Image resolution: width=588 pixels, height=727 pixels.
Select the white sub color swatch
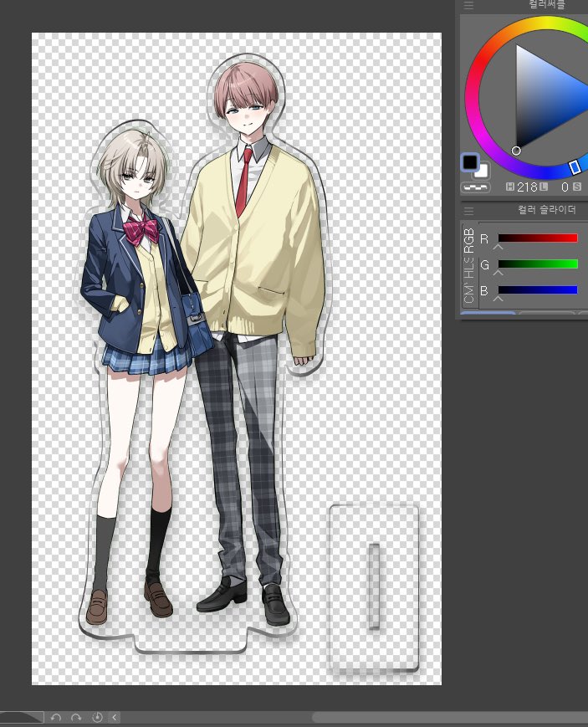point(483,172)
